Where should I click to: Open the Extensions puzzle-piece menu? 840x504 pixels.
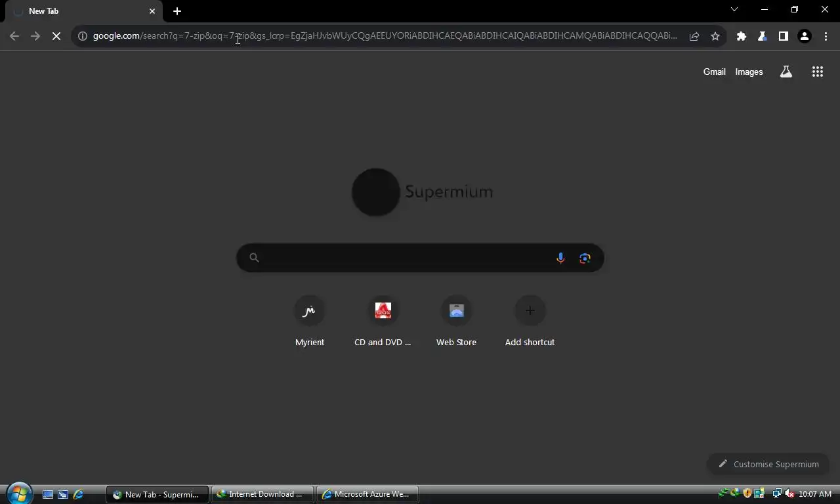[742, 36]
